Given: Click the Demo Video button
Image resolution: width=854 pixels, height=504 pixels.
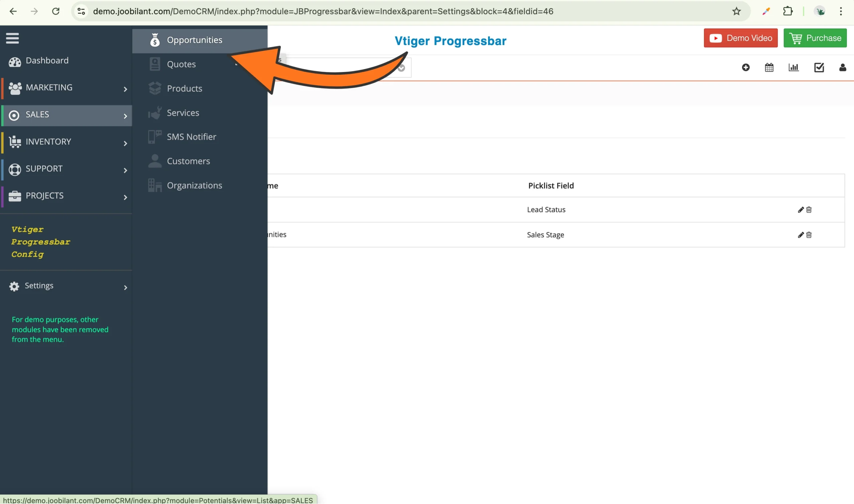Looking at the screenshot, I should (x=740, y=38).
